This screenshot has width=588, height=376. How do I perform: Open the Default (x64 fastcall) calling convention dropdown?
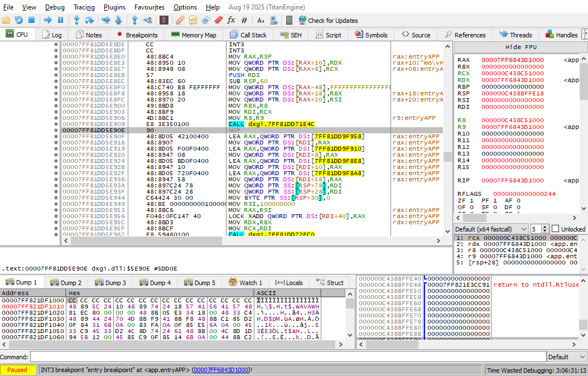coord(490,229)
